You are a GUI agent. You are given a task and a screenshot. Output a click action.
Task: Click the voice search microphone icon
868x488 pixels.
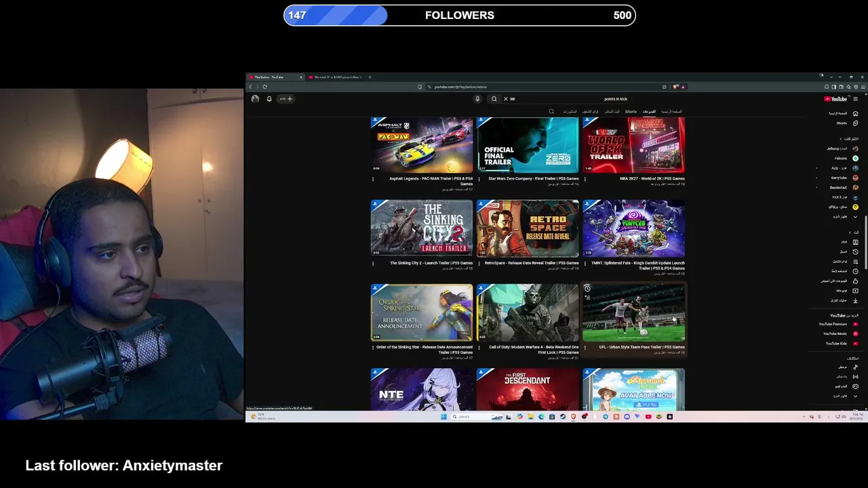click(477, 99)
